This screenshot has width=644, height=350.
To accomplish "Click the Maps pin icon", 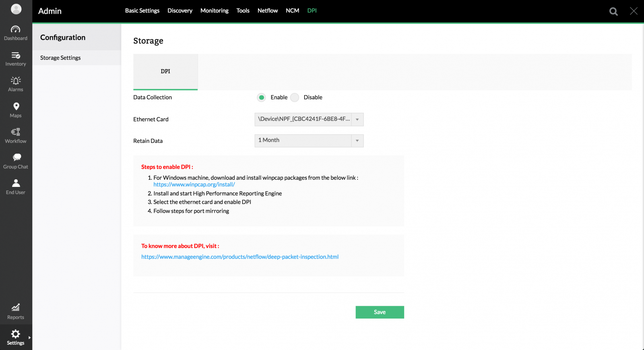I will coord(16,107).
